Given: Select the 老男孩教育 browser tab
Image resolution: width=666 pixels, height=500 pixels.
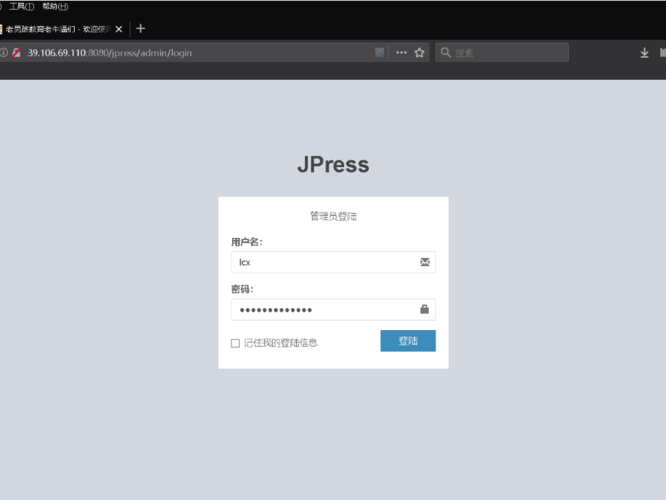Looking at the screenshot, I should (57, 29).
